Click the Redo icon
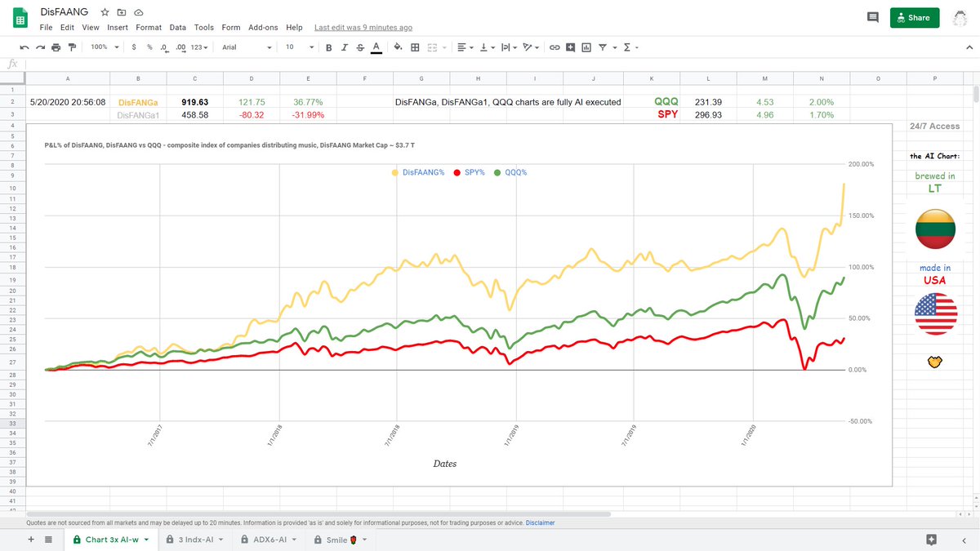 coord(40,47)
